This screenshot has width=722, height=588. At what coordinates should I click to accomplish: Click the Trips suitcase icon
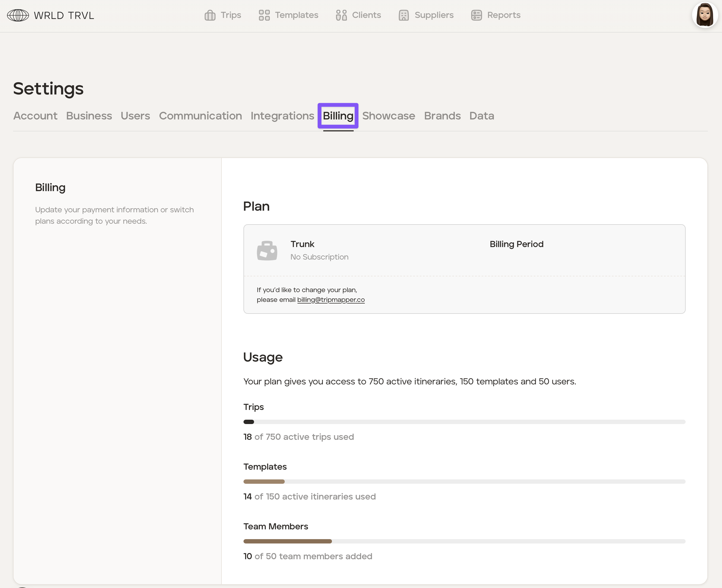pos(210,15)
